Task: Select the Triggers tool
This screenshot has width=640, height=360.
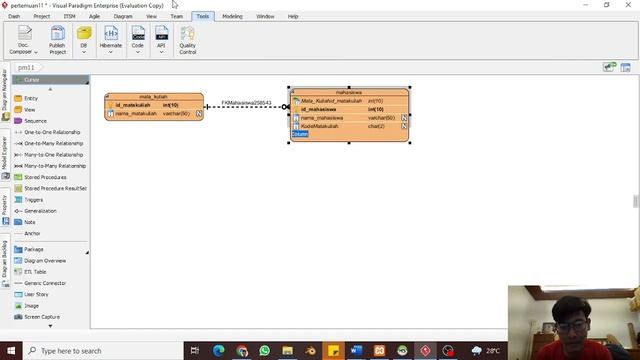Action: point(33,200)
